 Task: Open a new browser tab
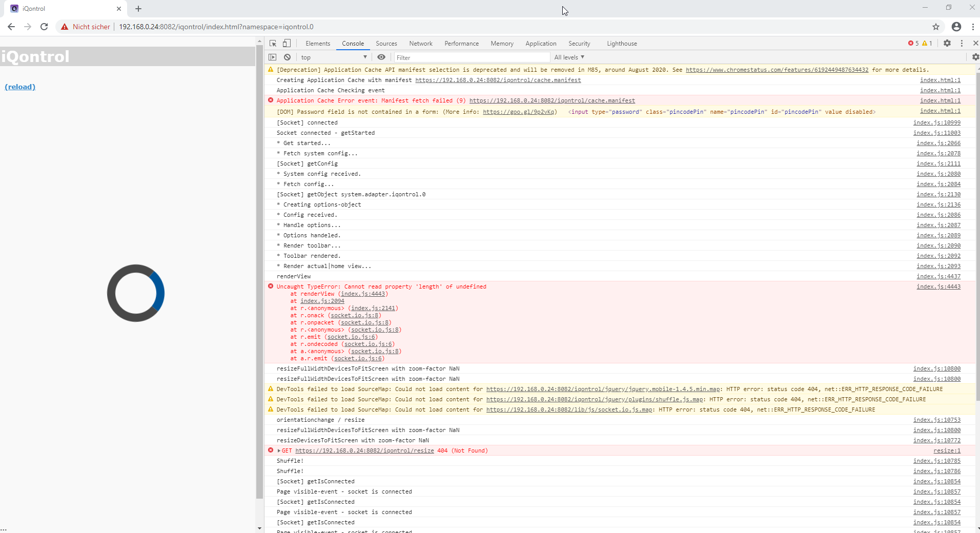click(138, 9)
